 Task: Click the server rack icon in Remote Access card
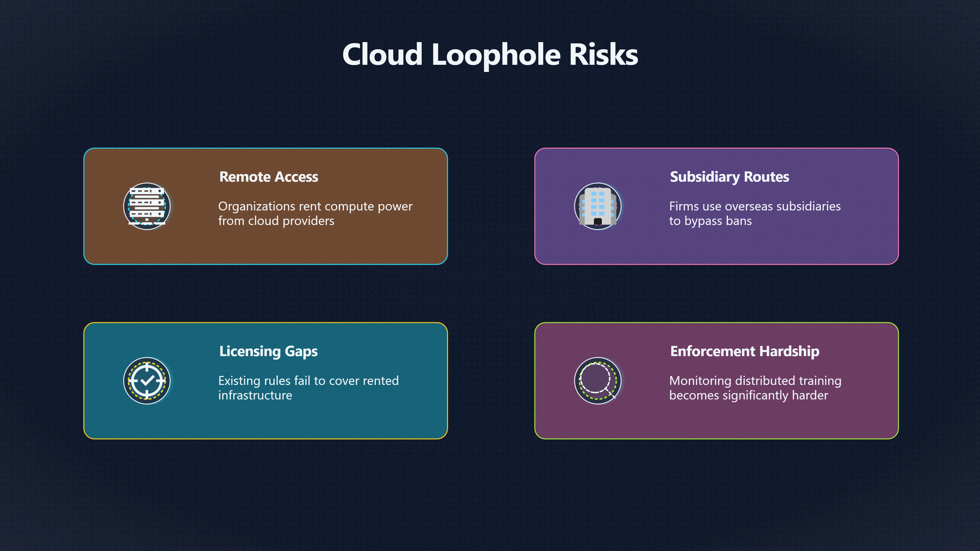(x=147, y=206)
